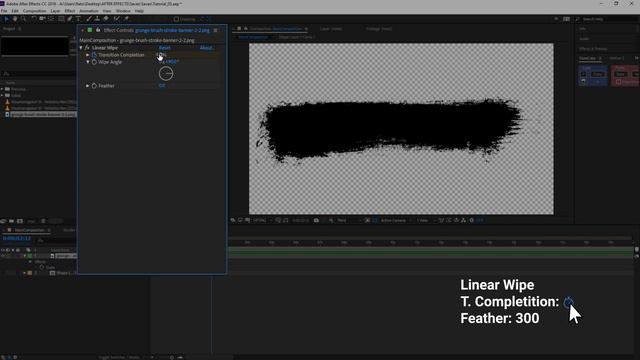
Task: Click the first layer green label color
Action: tap(30, 256)
